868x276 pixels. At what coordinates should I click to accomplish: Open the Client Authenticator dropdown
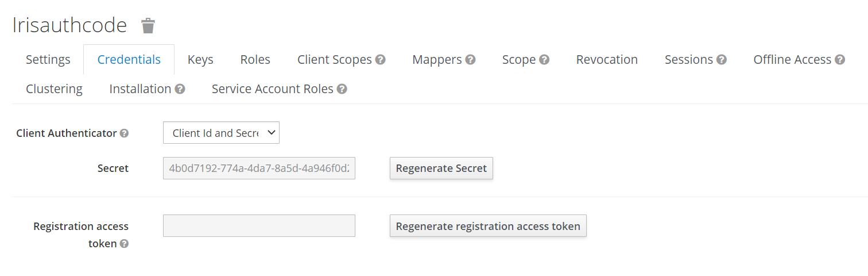pyautogui.click(x=221, y=133)
